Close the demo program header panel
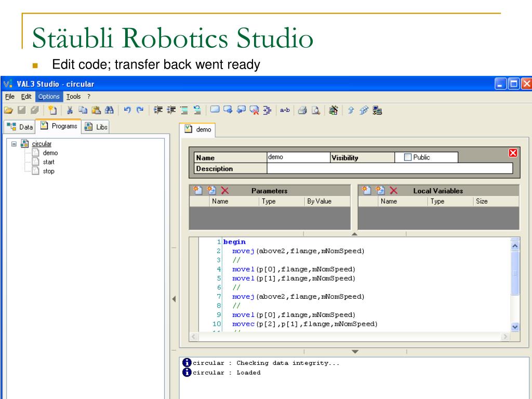The image size is (532, 399). click(513, 153)
